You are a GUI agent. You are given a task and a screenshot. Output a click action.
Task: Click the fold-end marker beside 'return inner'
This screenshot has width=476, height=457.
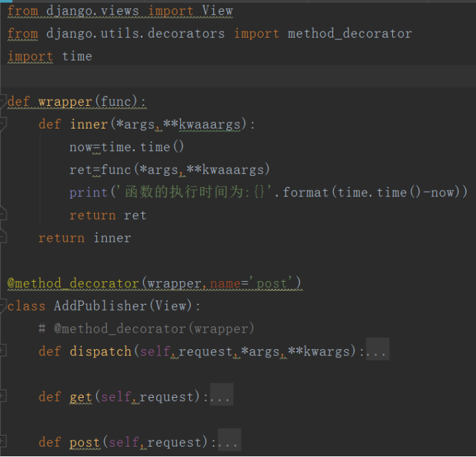[3, 238]
